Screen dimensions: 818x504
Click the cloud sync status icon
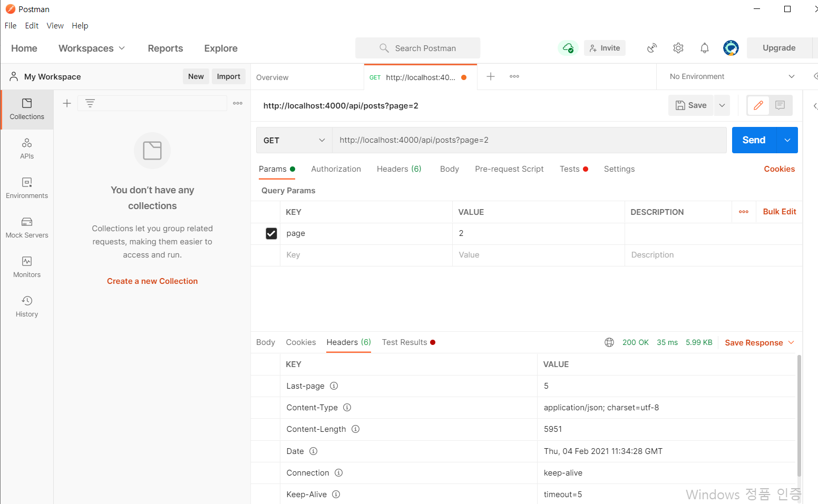point(568,48)
